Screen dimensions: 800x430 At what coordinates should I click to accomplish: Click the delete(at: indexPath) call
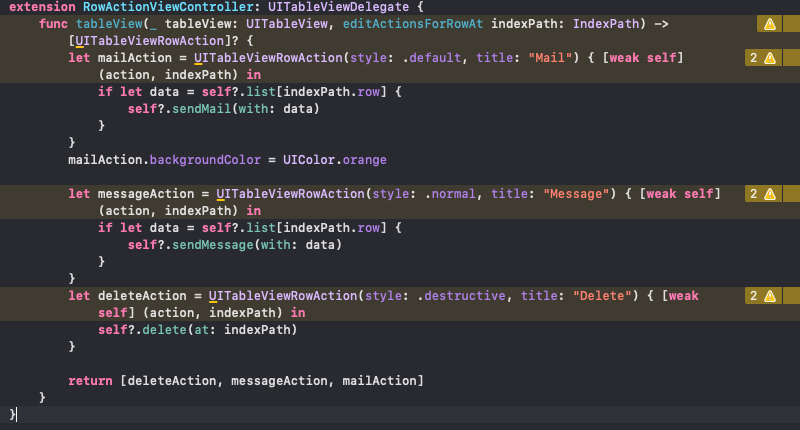tap(219, 330)
